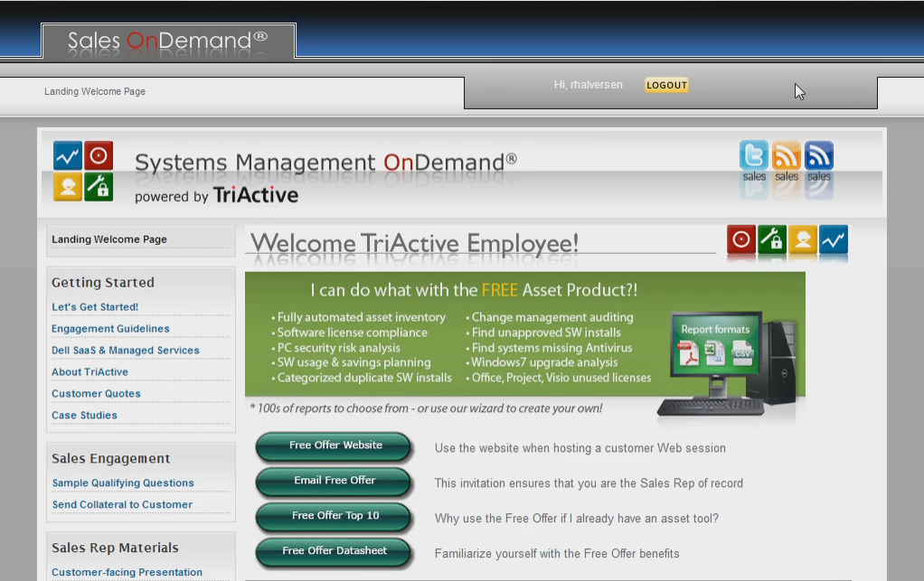Image resolution: width=924 pixels, height=581 pixels.
Task: Select the red target icon beside the Welcome heading
Action: pyautogui.click(x=741, y=239)
